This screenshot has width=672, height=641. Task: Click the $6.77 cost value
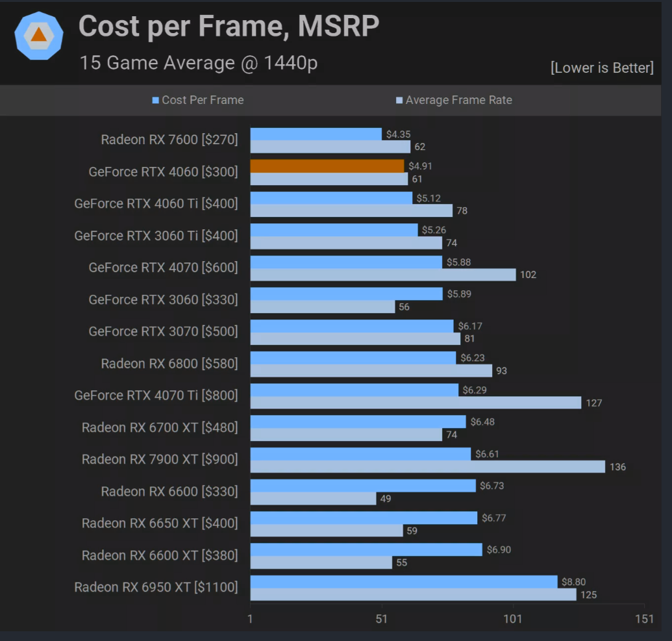(493, 518)
